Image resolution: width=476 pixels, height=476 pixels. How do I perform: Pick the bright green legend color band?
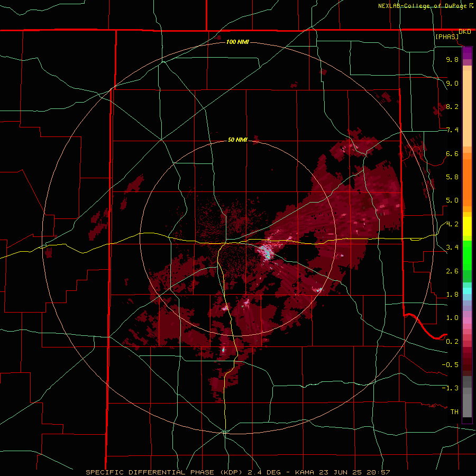(x=467, y=255)
